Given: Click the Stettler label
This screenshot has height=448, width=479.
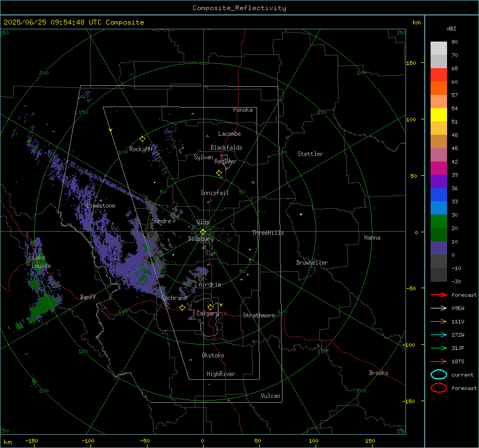Looking at the screenshot, I should (310, 154).
